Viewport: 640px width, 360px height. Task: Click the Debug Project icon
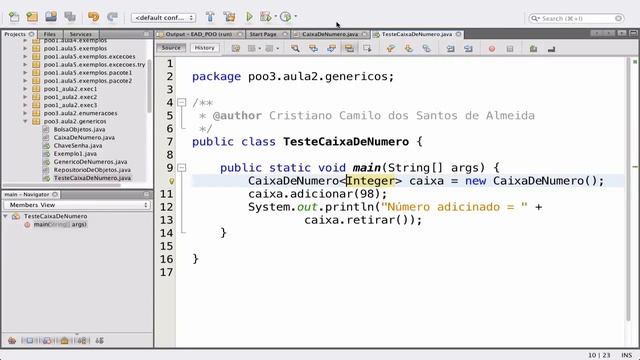(x=266, y=17)
